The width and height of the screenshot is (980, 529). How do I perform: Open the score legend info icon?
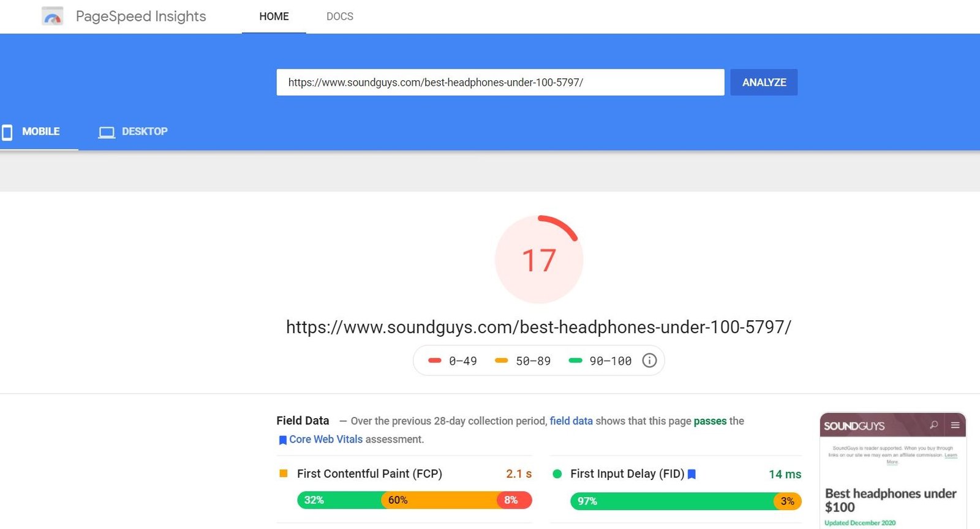coord(649,361)
